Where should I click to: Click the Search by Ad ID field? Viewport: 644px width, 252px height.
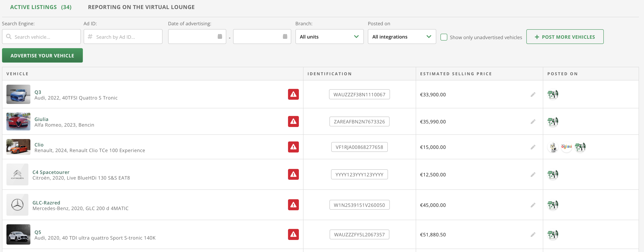[x=126, y=37]
